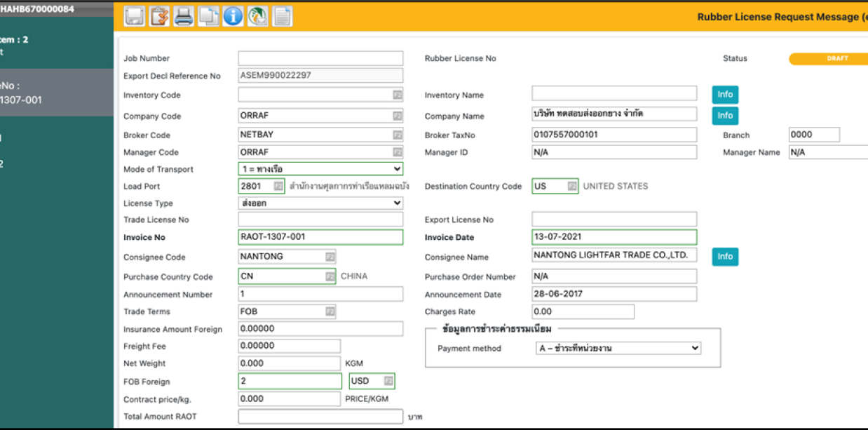Open lookup icon beside USD currency
The image size is (868, 430).
click(x=388, y=382)
